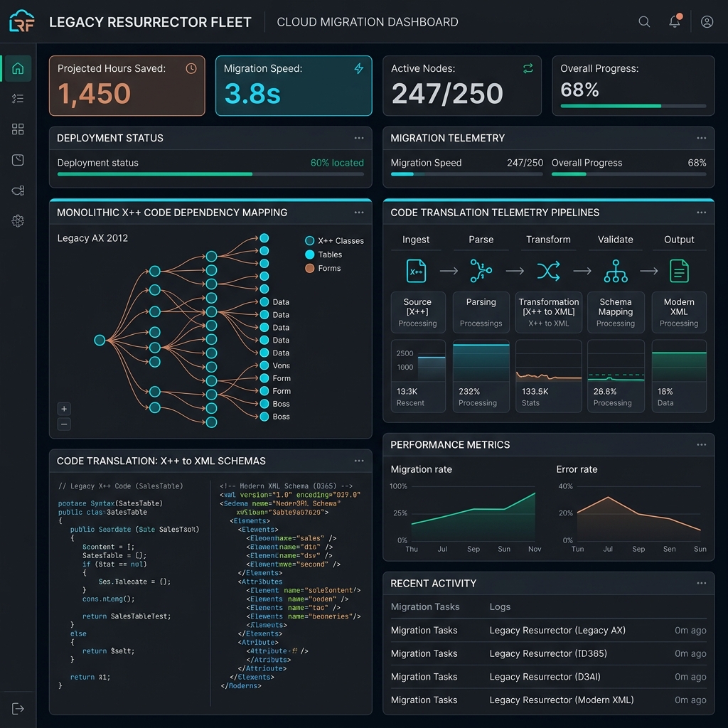
Task: Open settings gear in sidebar
Action: 18,221
